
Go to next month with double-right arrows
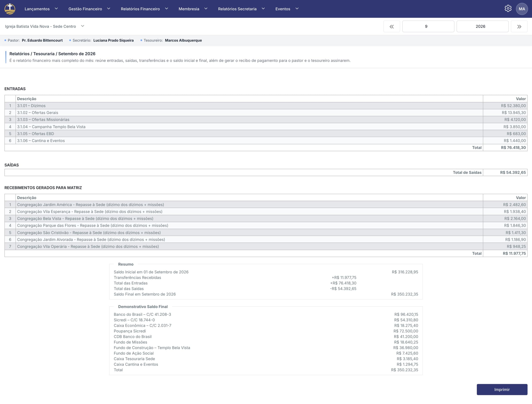pyautogui.click(x=519, y=26)
